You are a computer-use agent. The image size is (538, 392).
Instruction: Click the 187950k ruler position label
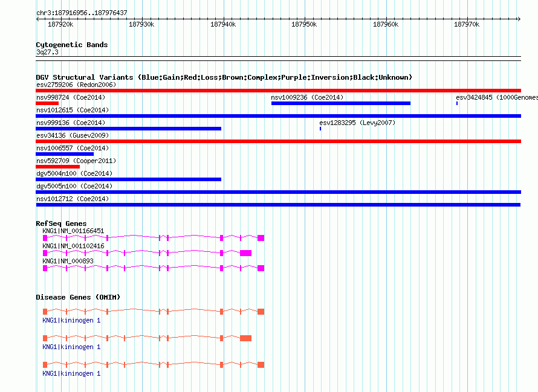click(x=304, y=25)
